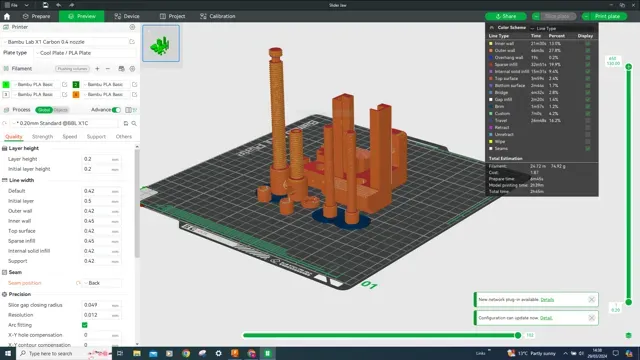This screenshot has height=360, width=640.
Task: Save the project with the disk icon
Action: point(45,5)
